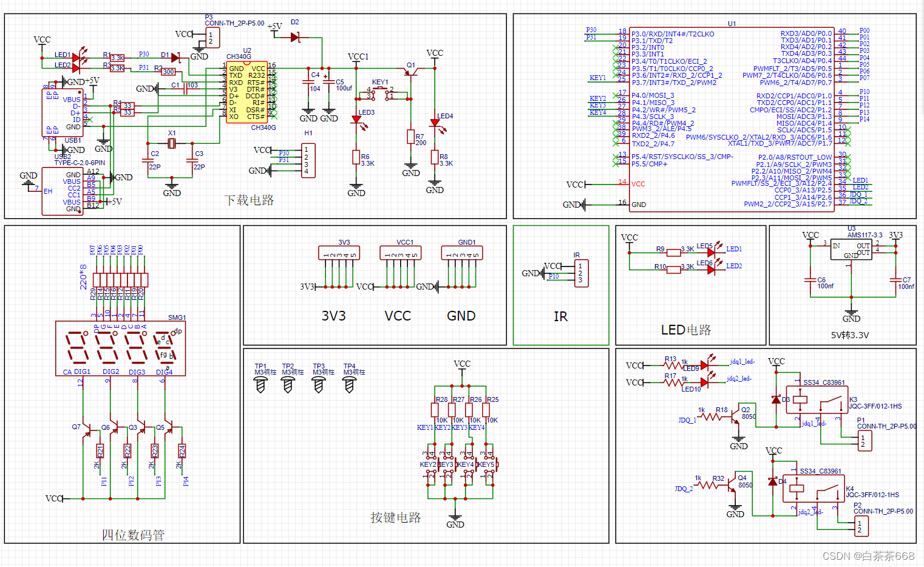924x567 pixels.
Task: Click the '220*8' resistor array label
Action: pyautogui.click(x=84, y=277)
